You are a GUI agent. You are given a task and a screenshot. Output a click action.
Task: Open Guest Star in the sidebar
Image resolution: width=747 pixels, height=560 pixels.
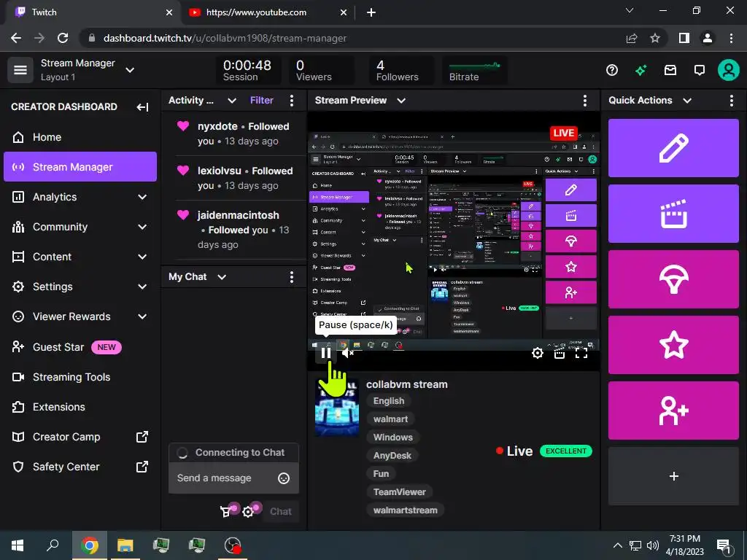coord(80,347)
